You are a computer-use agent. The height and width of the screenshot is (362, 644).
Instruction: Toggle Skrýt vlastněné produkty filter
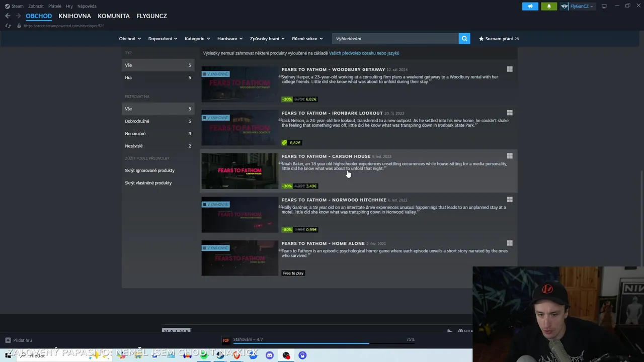pos(148,183)
